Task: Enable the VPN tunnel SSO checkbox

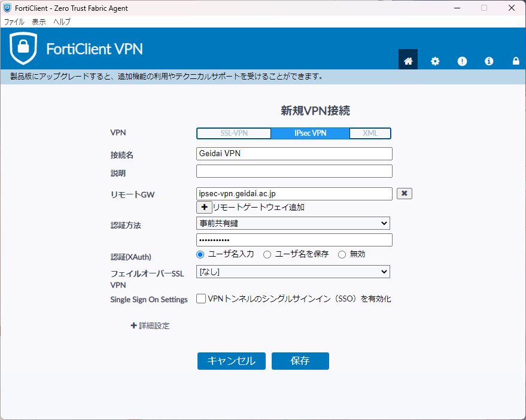Action: tap(201, 299)
